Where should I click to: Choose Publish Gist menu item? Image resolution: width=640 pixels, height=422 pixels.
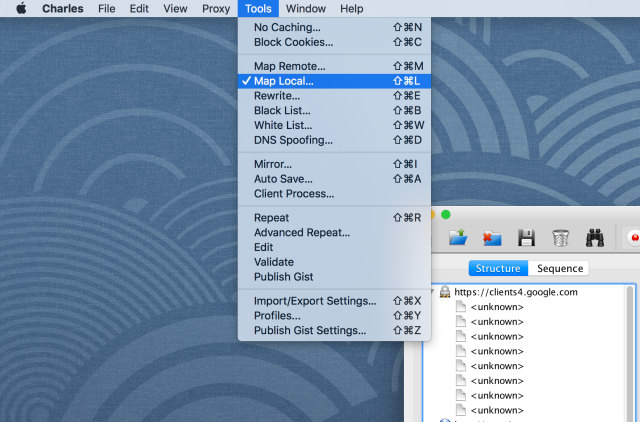click(x=334, y=276)
